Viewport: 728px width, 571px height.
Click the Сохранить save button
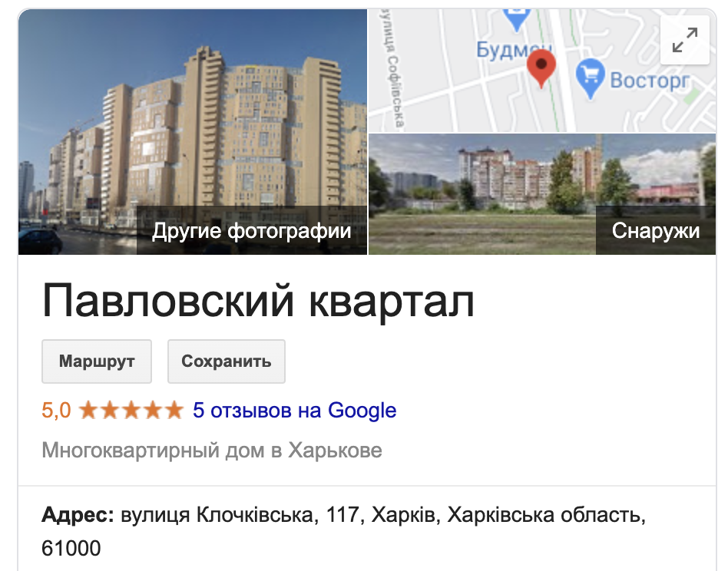click(226, 361)
